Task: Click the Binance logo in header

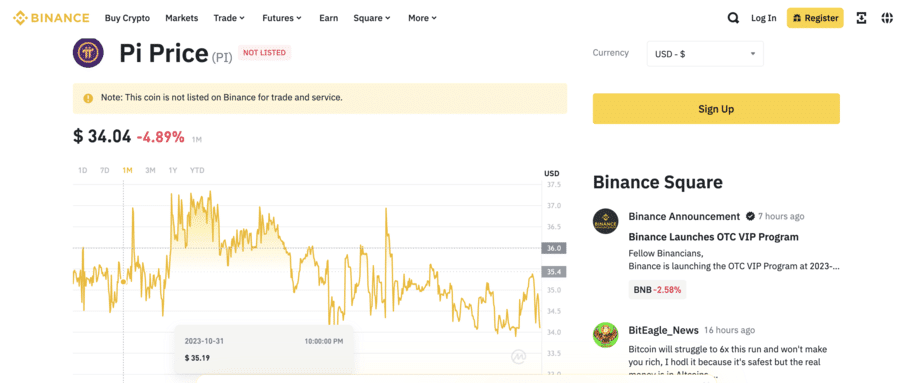Action: (51, 18)
